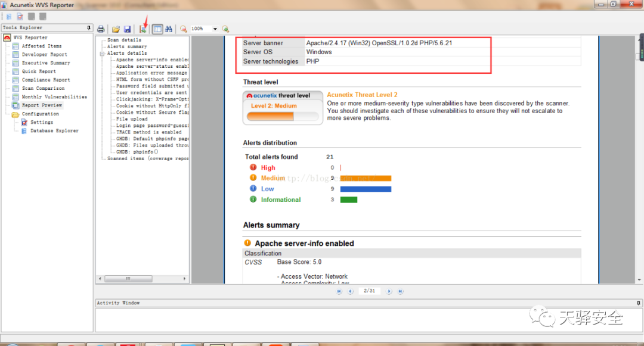Screen dimensions: 644x346
Task: Go to GHDB phpinfo() outline entry
Action: click(x=137, y=152)
